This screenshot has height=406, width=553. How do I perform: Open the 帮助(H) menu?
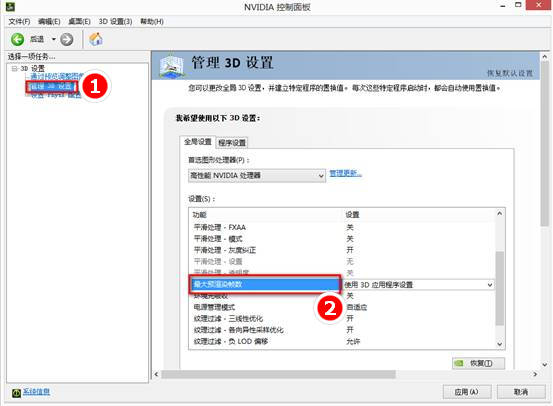[x=152, y=22]
